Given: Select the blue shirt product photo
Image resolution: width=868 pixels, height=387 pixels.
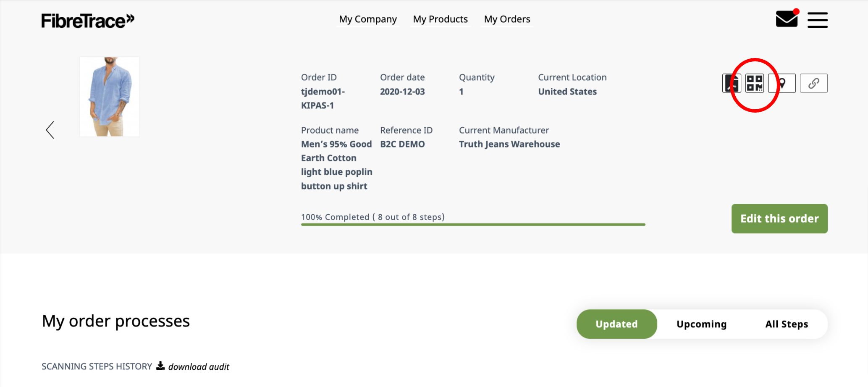Looking at the screenshot, I should click(109, 96).
